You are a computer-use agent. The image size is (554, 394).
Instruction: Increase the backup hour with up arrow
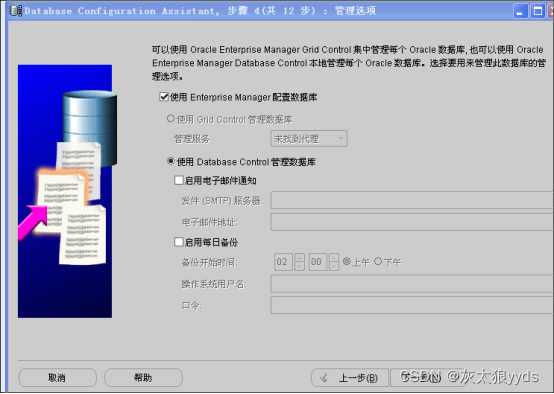click(299, 258)
